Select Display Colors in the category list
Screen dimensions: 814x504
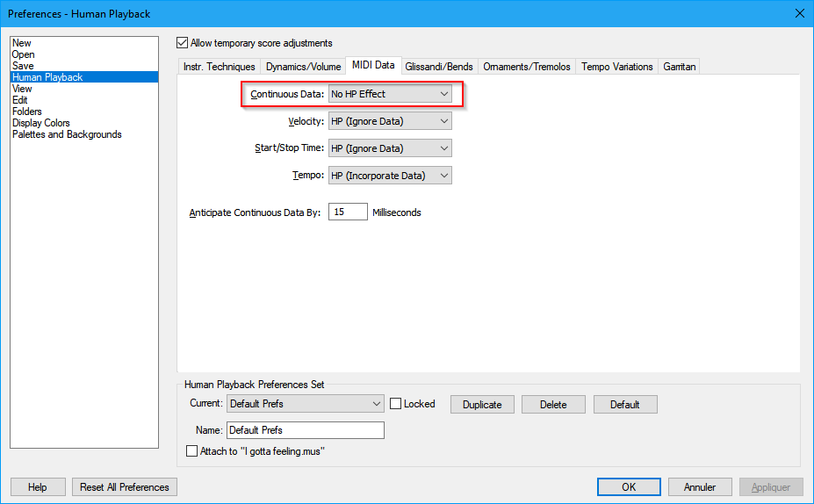(x=41, y=123)
